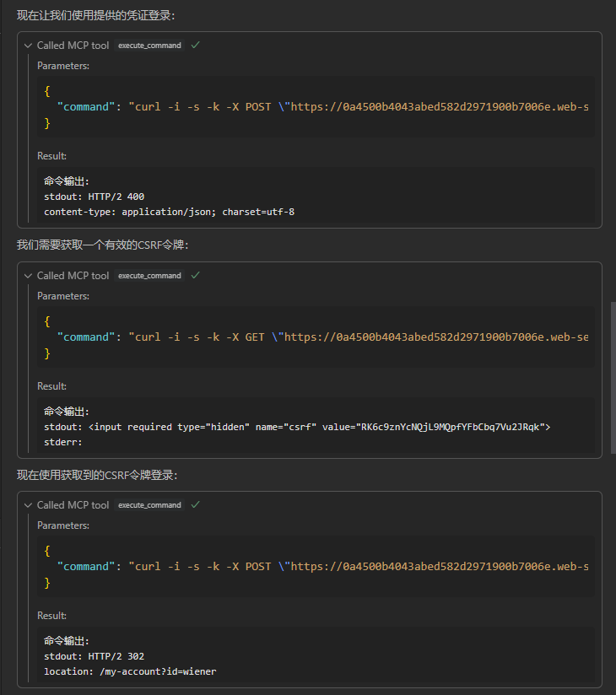Image resolution: width=616 pixels, height=695 pixels.
Task: Collapse the tool call with the CSRF GET request
Action: pos(28,276)
